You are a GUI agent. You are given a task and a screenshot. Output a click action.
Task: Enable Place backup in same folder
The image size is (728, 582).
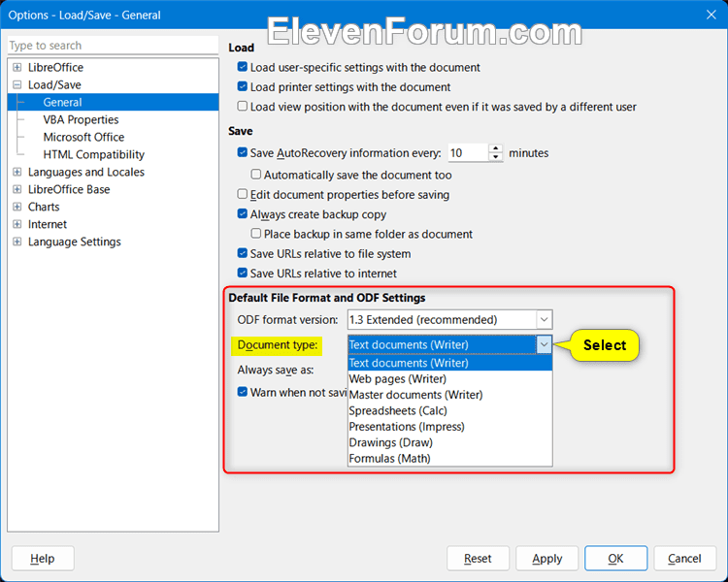(x=256, y=234)
